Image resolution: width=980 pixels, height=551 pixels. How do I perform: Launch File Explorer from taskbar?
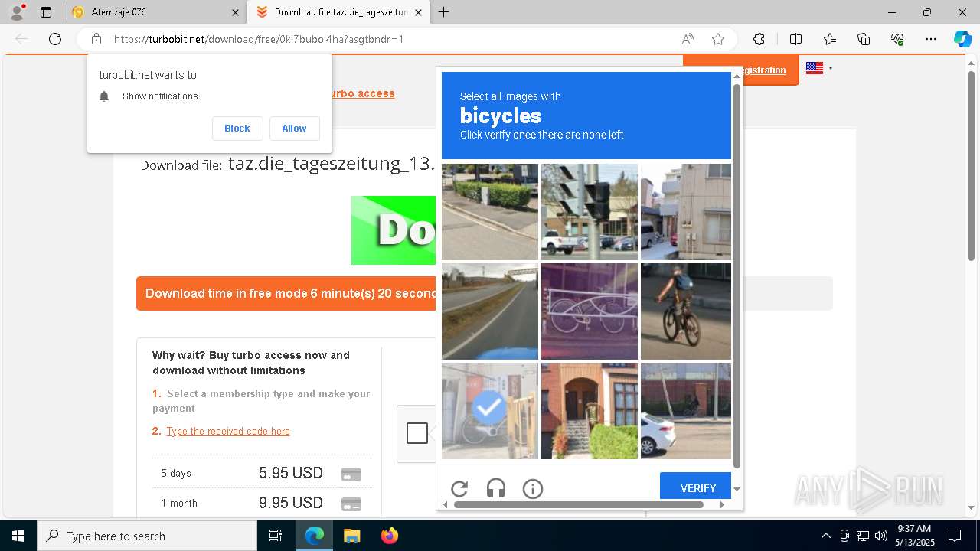pyautogui.click(x=351, y=536)
